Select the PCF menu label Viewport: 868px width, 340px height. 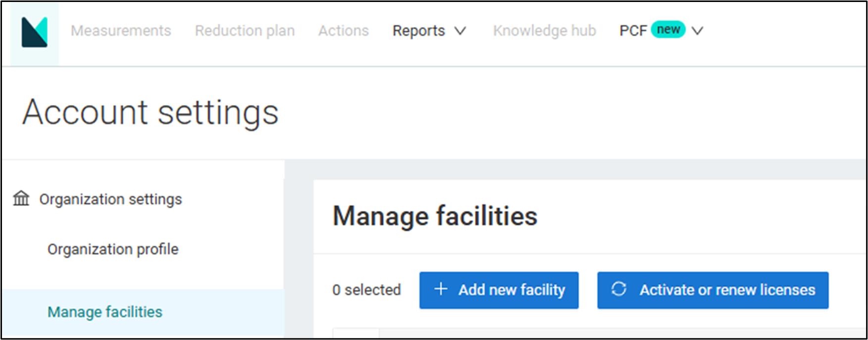point(633,31)
